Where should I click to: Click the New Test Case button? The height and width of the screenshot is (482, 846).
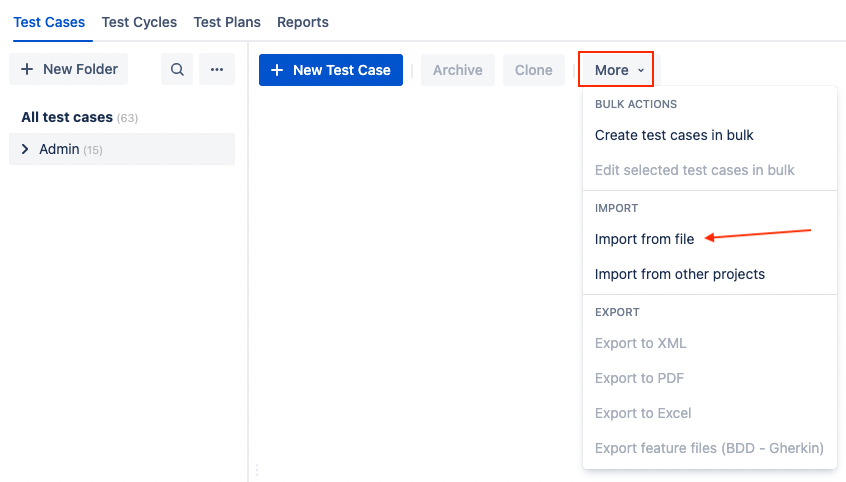(x=331, y=70)
